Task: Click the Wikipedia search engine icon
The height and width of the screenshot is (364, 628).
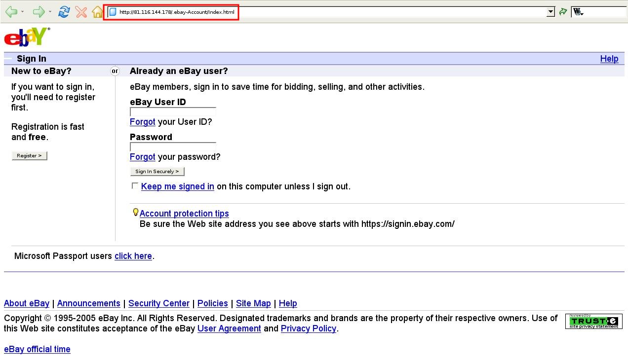Action: tap(578, 12)
